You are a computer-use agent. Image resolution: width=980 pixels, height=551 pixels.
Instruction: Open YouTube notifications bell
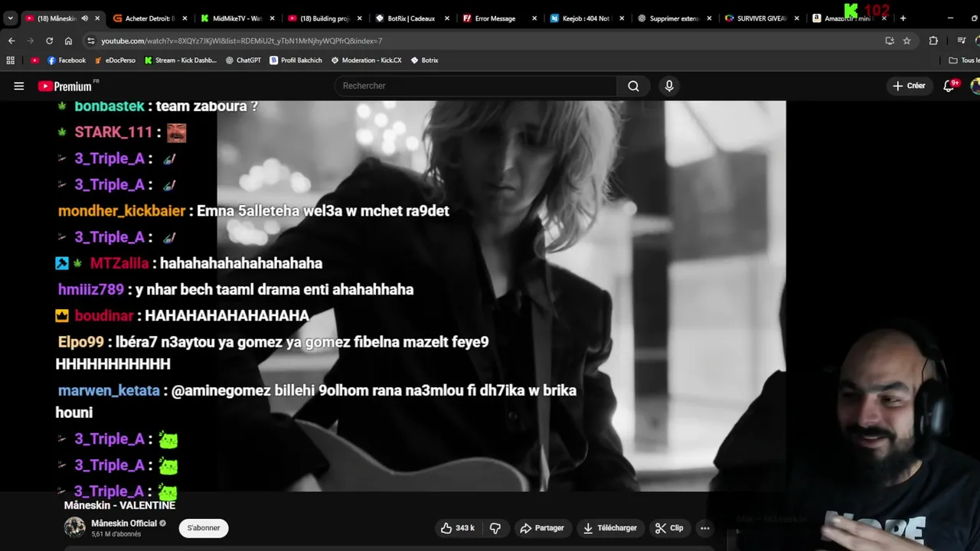pyautogui.click(x=949, y=86)
